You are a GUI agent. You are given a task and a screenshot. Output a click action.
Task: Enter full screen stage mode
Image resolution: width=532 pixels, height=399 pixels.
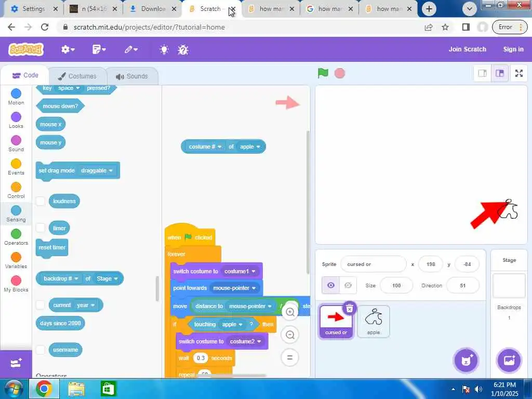[x=519, y=73]
